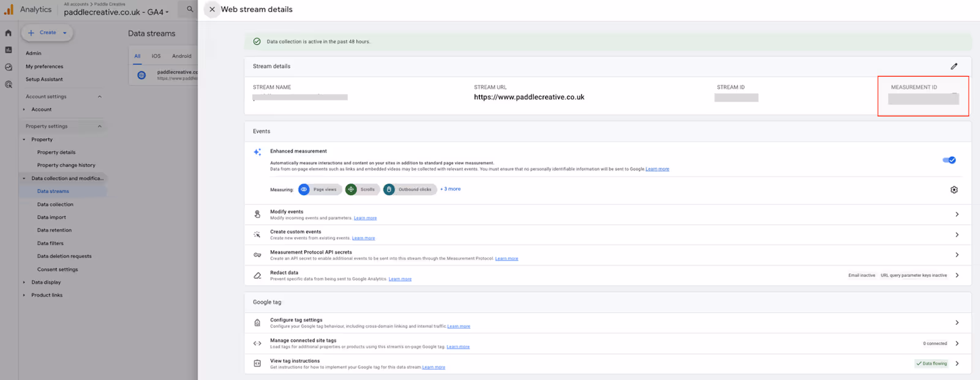Viewport: 980px width, 380px height.
Task: Open enhanced measurement gear settings
Action: (954, 190)
